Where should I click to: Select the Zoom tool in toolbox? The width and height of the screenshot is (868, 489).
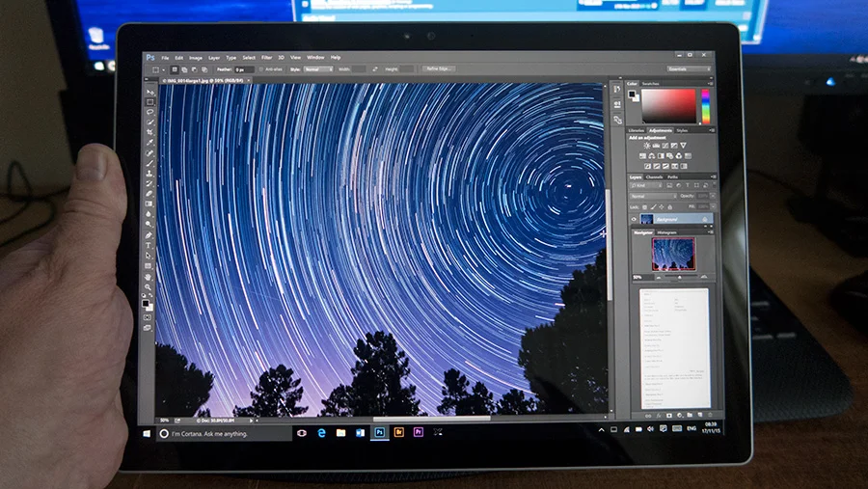point(148,286)
